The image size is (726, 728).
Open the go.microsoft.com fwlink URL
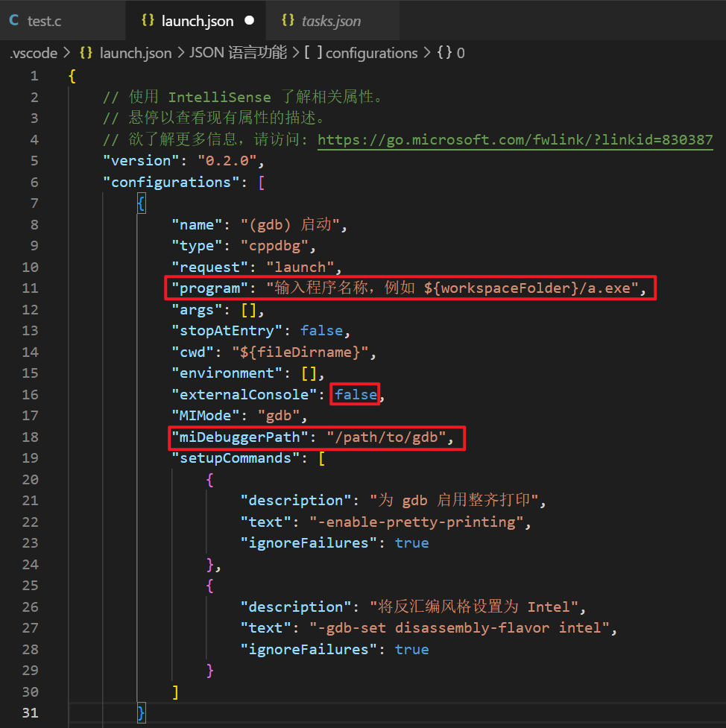tap(515, 140)
